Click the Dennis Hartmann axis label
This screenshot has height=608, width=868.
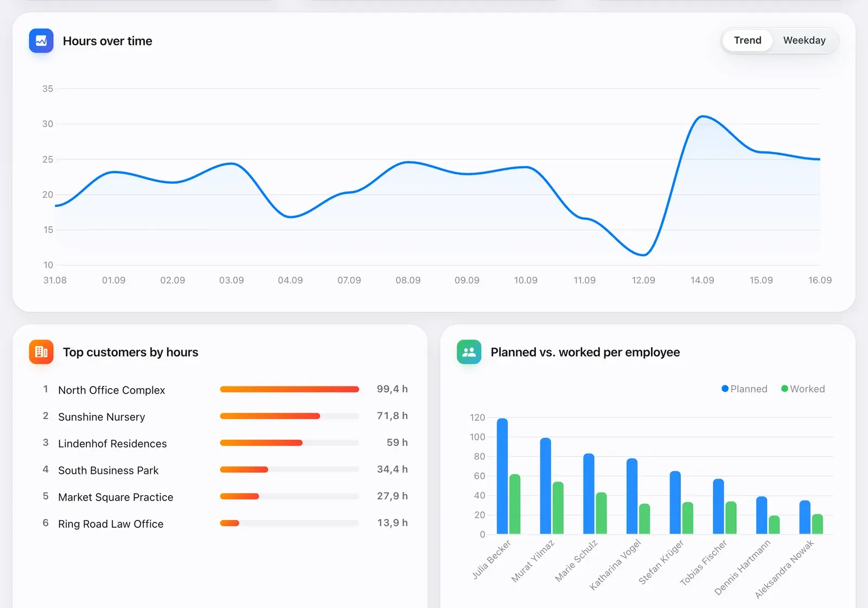pyautogui.click(x=742, y=567)
